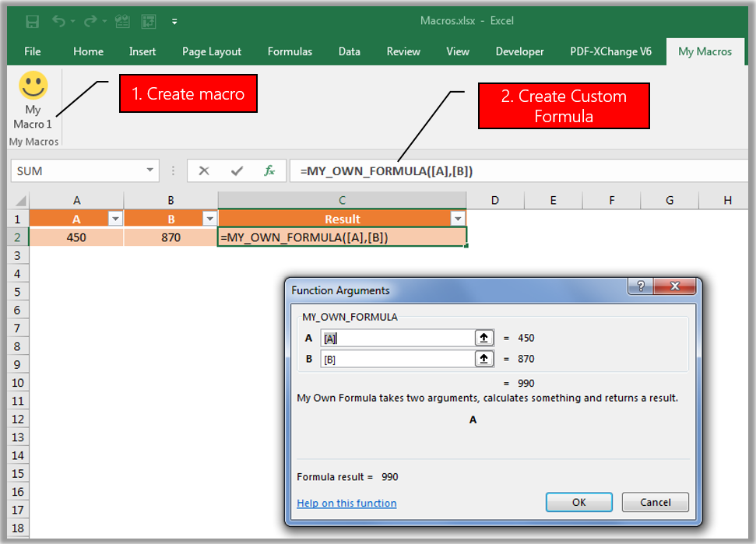This screenshot has width=756, height=544.
Task: Click argument B input field in dialog
Action: (398, 359)
